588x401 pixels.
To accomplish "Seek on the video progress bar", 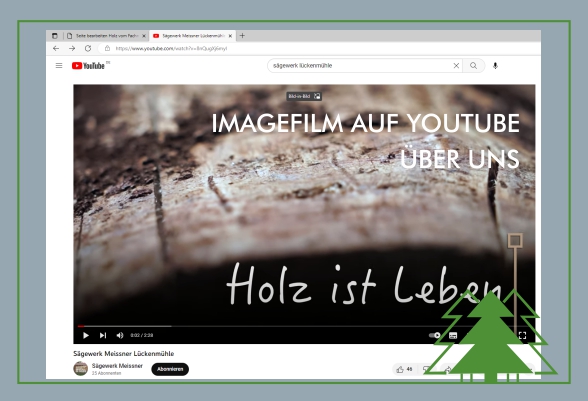I will 304,326.
